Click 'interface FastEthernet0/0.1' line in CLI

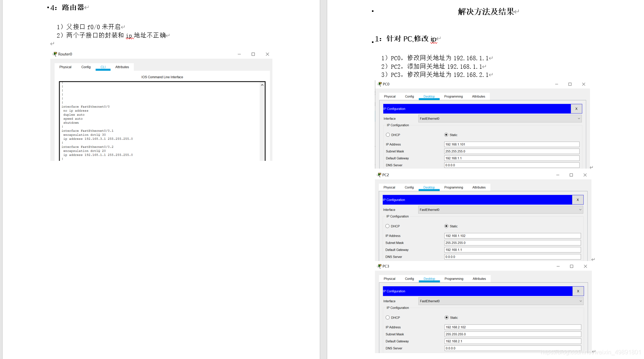tap(87, 131)
